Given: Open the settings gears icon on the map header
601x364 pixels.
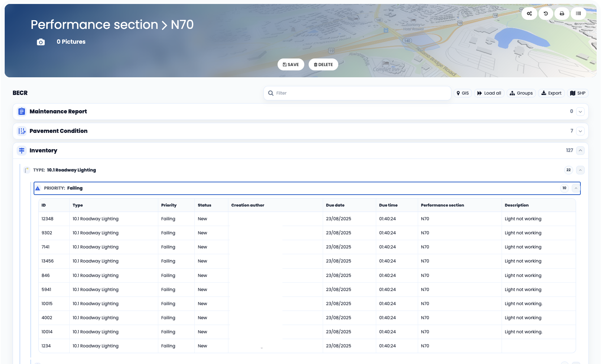Looking at the screenshot, I should pyautogui.click(x=529, y=13).
